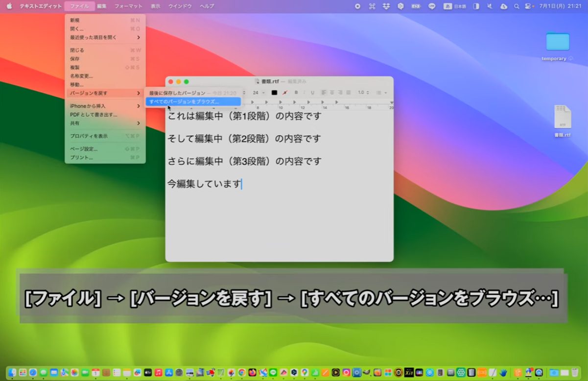Expand the 共有 submenu
The width and height of the screenshot is (588, 381).
[105, 123]
